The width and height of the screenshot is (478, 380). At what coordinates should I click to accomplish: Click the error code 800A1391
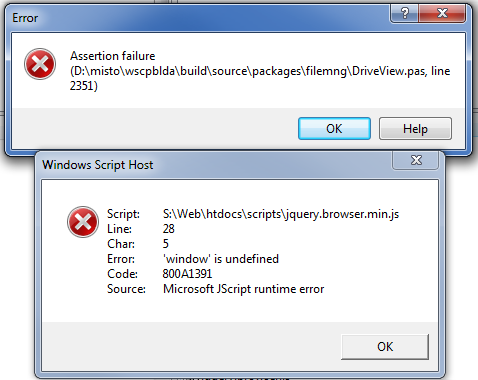(187, 274)
